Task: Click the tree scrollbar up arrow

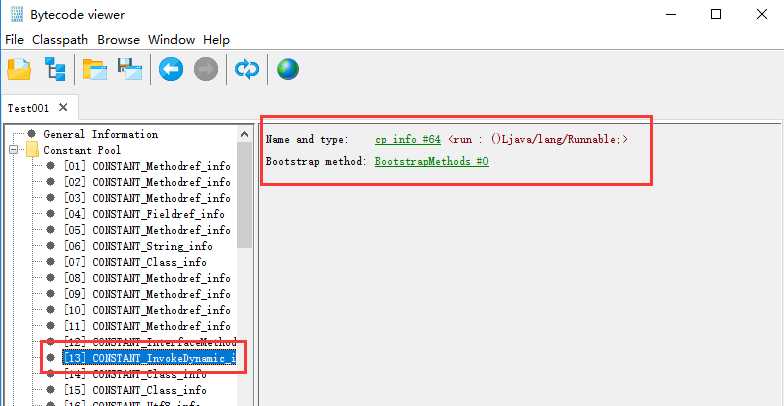Action: [244, 134]
